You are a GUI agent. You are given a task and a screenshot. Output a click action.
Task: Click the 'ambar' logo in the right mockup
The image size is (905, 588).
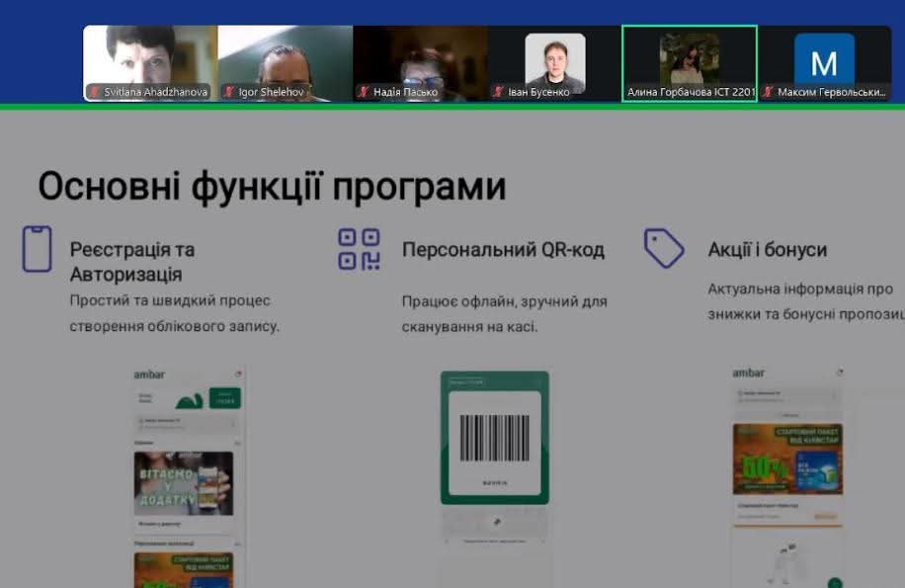[x=749, y=373]
